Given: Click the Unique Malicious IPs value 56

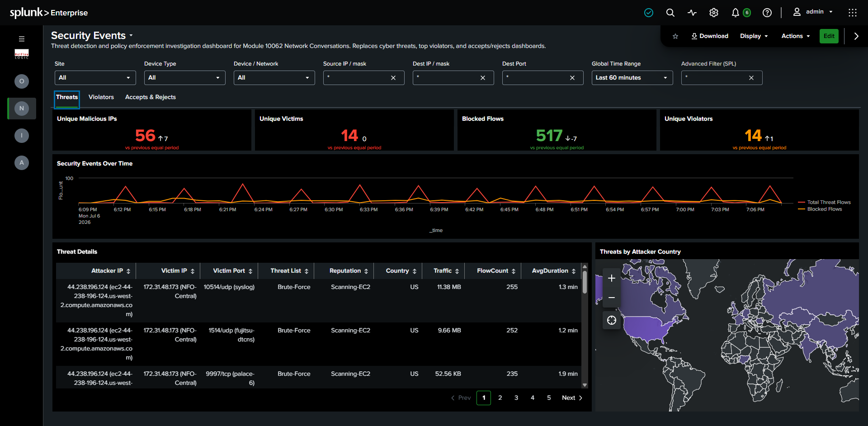Looking at the screenshot, I should pyautogui.click(x=145, y=135).
